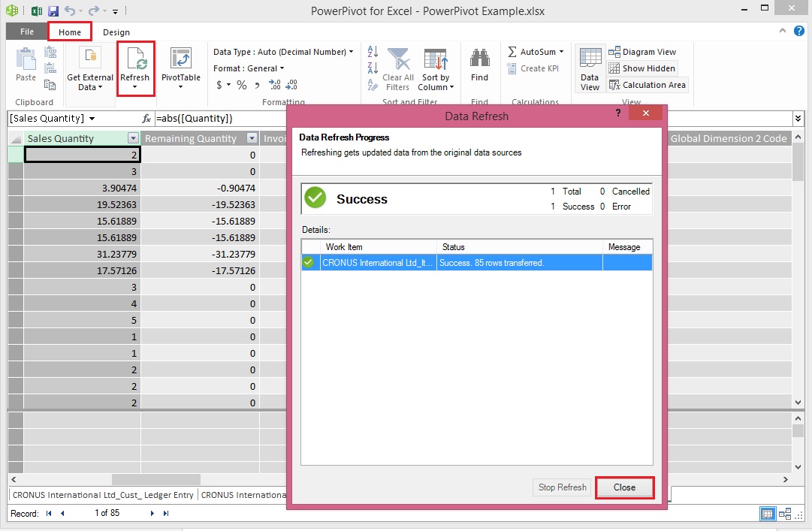Toggle Data View mode in the ribbon

(590, 68)
